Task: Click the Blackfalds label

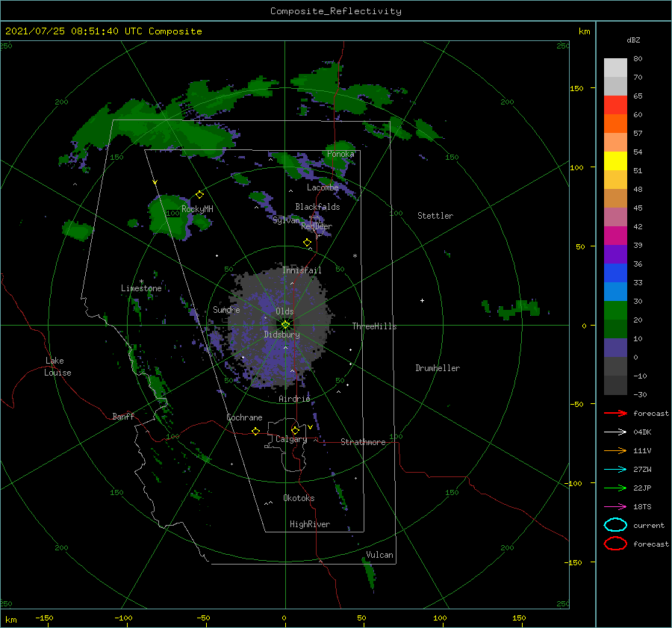Action: [317, 207]
